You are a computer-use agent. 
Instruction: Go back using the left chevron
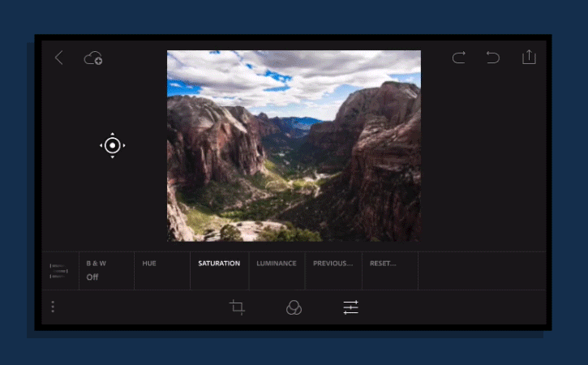[58, 58]
